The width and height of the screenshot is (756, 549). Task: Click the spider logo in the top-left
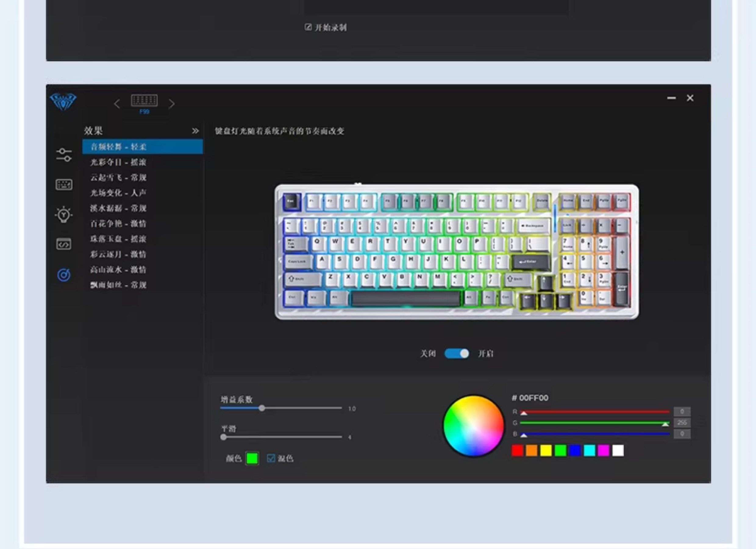[x=63, y=102]
